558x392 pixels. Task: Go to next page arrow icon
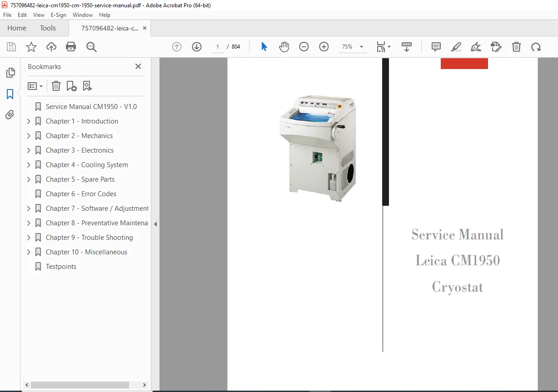click(197, 47)
